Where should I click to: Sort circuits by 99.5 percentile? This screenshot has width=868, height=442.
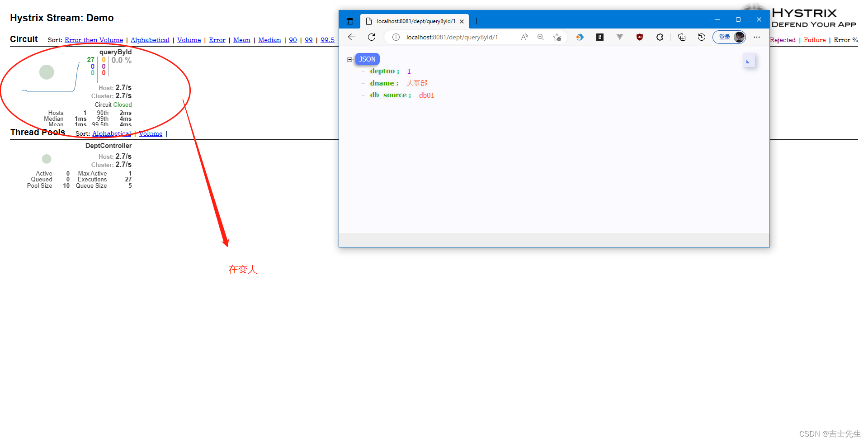[x=327, y=40]
